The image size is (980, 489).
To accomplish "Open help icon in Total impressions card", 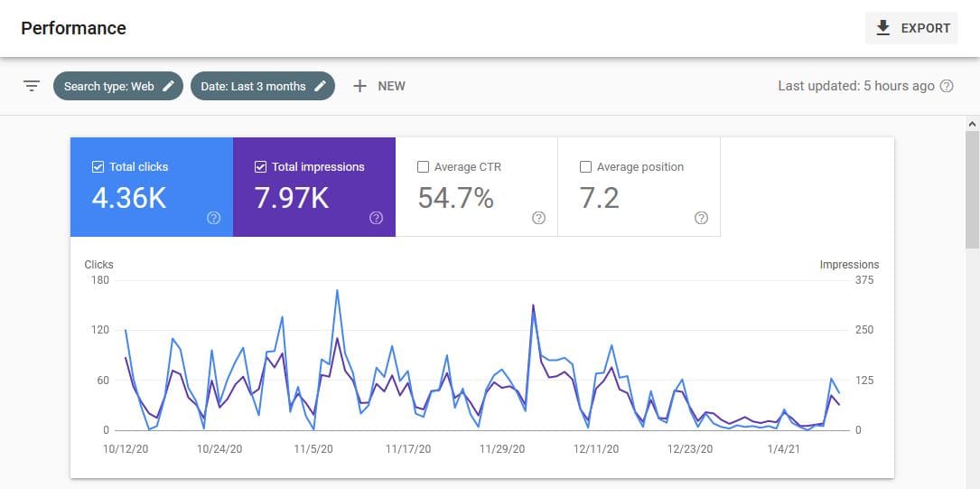I will [x=377, y=218].
